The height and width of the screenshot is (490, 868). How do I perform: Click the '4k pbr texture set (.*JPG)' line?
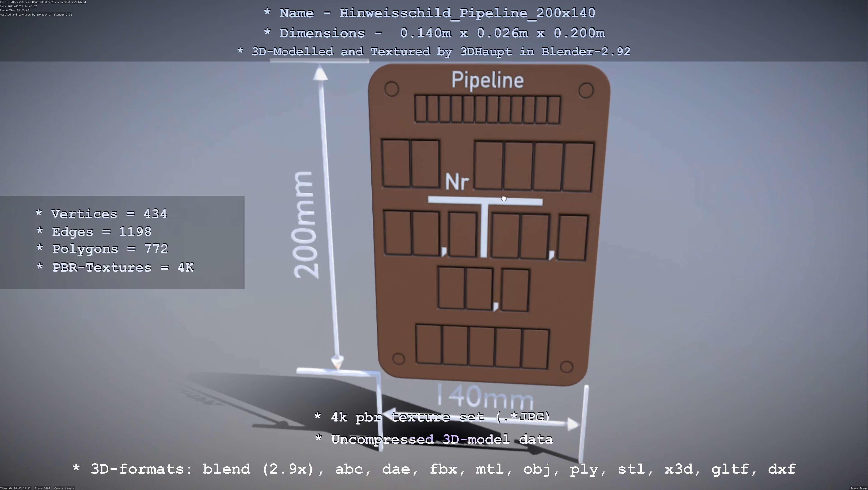(x=432, y=417)
